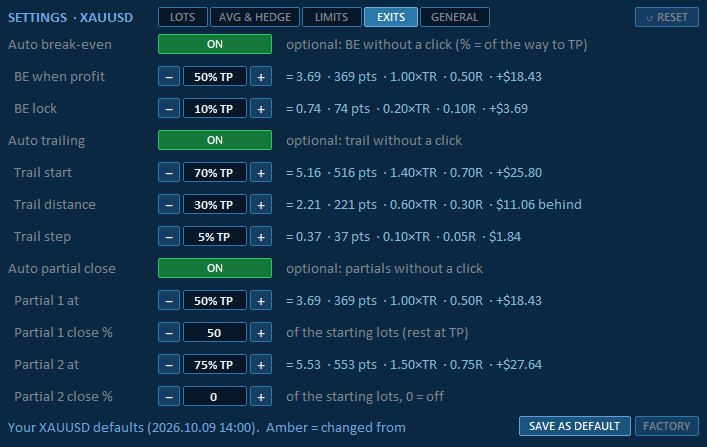Increase Partial 1 at value
The image size is (707, 447).
261,300
